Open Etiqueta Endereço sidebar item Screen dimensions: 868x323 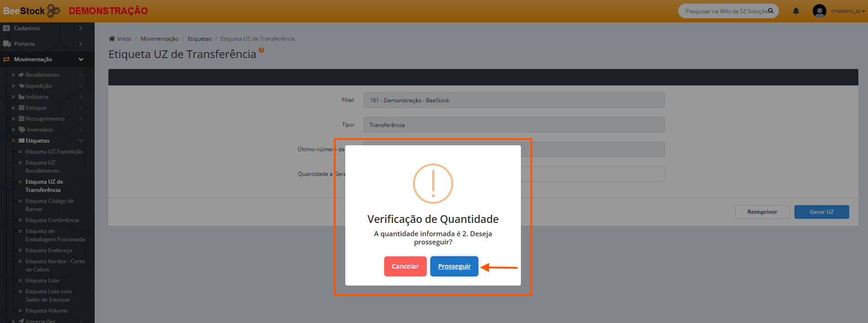49,250
